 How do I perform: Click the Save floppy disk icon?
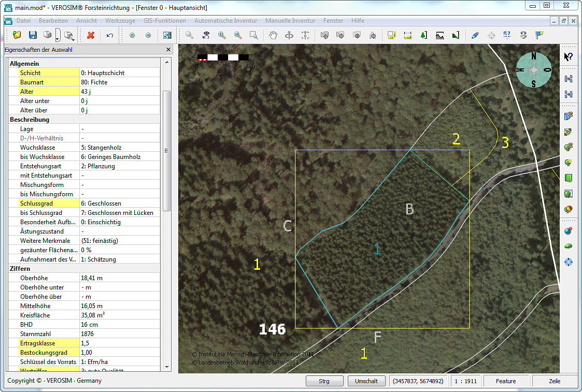(x=33, y=35)
